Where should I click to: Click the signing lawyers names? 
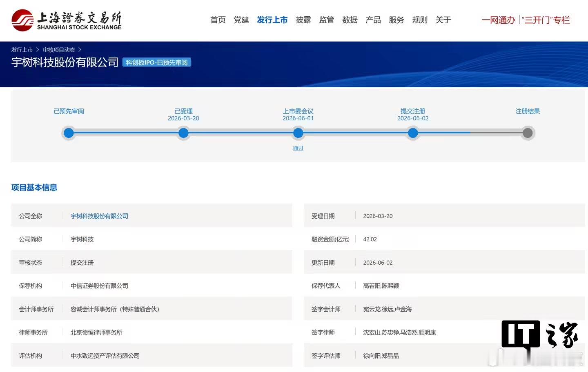pyautogui.click(x=399, y=332)
